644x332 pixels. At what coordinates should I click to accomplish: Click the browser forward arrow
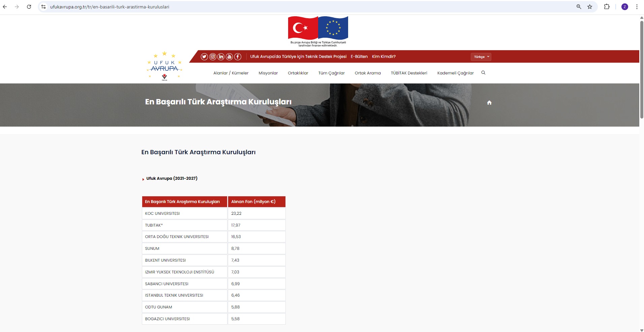pyautogui.click(x=17, y=7)
